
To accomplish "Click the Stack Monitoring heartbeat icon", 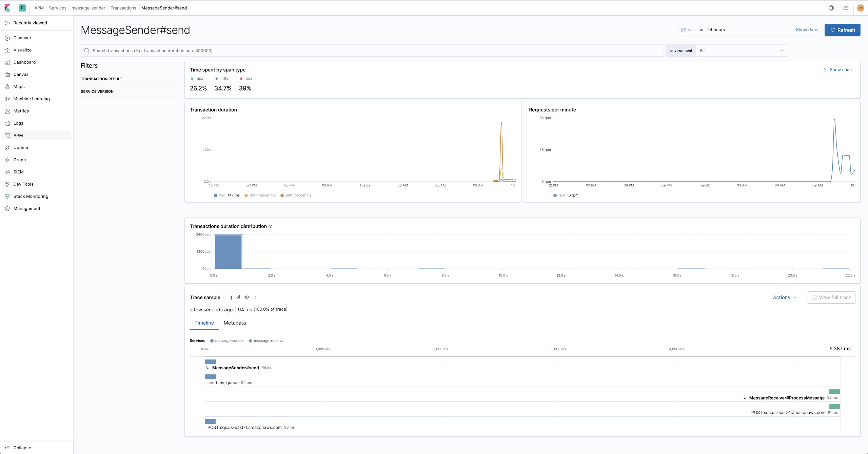I will pyautogui.click(x=7, y=197).
